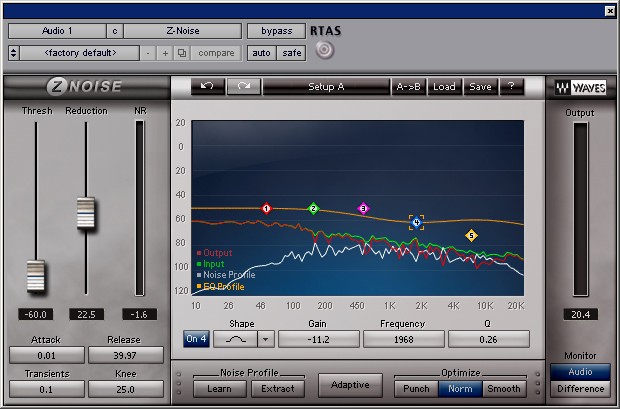Select Smooth optimize mode
The height and width of the screenshot is (409, 620).
point(503,388)
